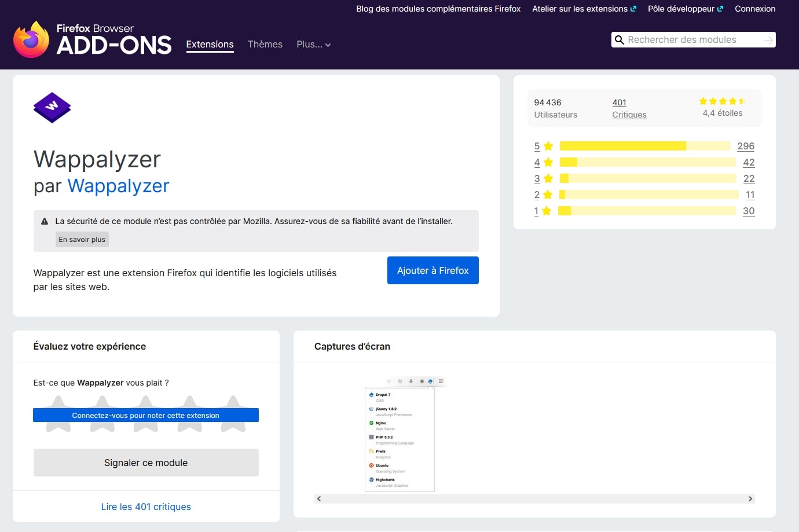Image resolution: width=799 pixels, height=532 pixels.
Task: Open Lire les 401 critiques link
Action: click(x=146, y=507)
